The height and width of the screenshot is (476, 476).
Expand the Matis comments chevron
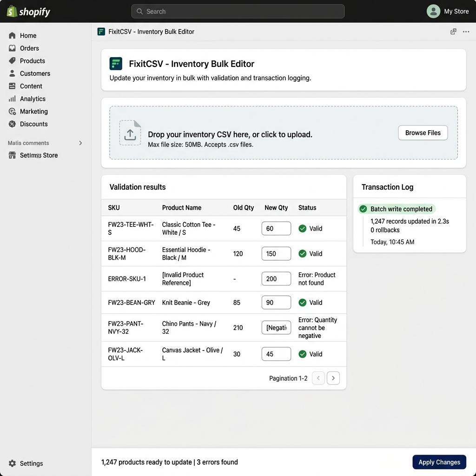[x=80, y=143]
